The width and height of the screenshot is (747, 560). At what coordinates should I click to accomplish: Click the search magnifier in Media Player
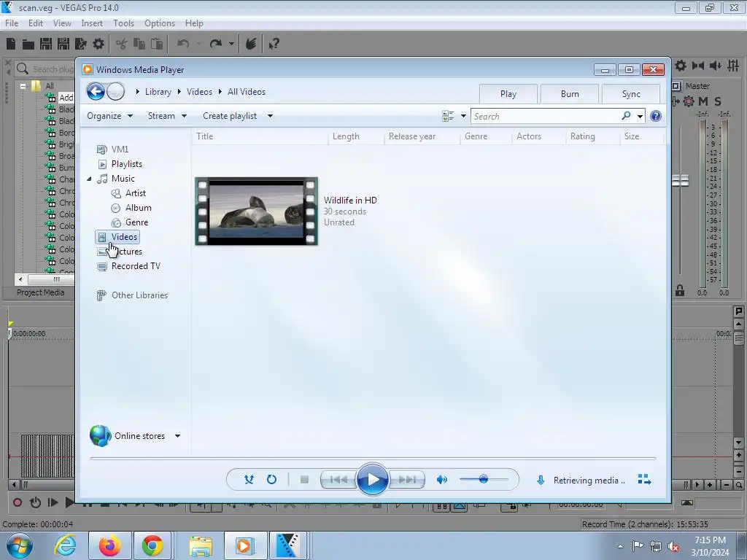coord(626,116)
